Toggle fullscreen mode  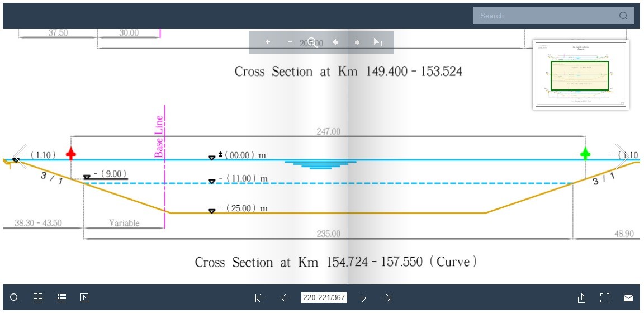(x=604, y=298)
